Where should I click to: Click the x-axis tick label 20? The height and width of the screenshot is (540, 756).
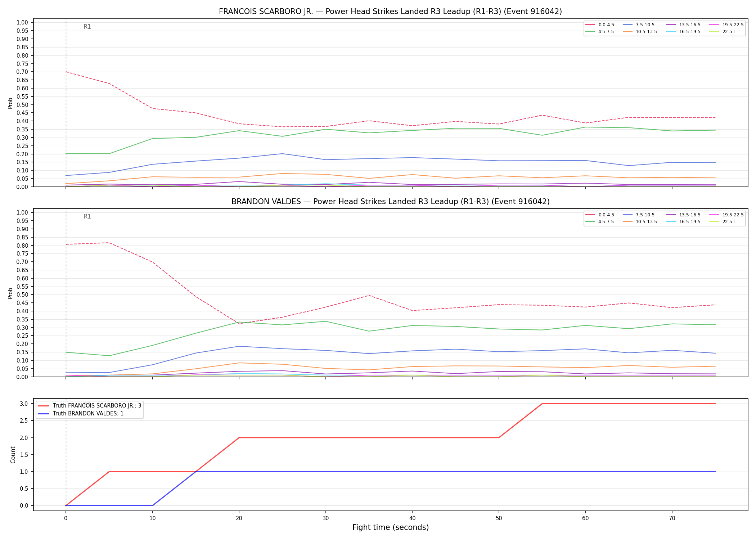pyautogui.click(x=239, y=518)
